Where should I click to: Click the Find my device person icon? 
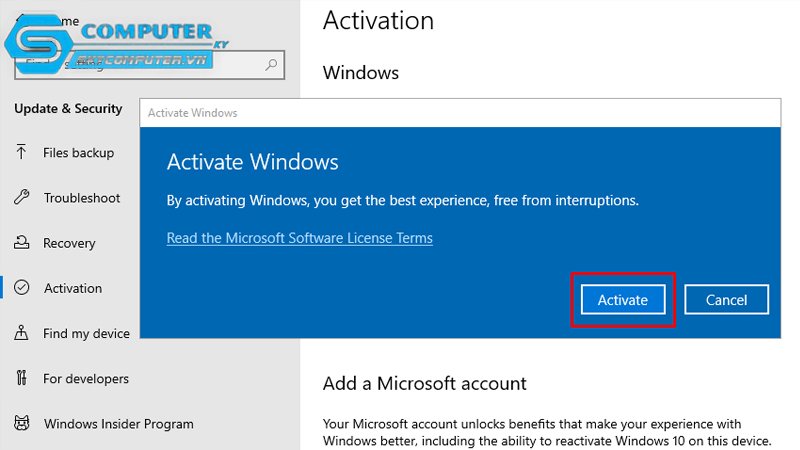coord(21,333)
